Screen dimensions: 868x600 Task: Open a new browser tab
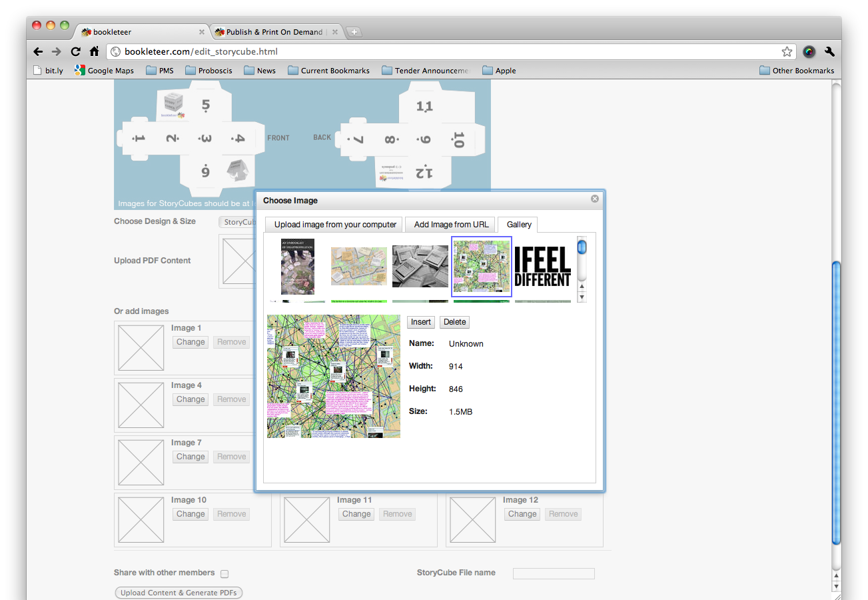tap(354, 32)
